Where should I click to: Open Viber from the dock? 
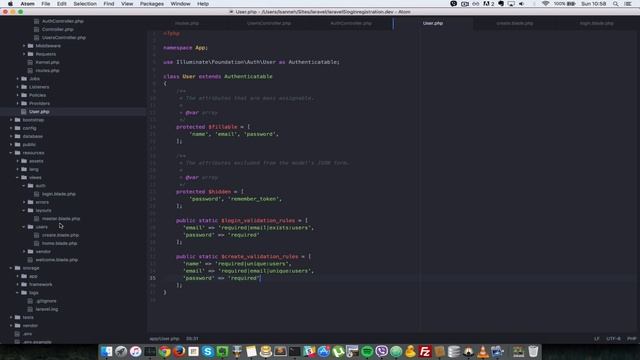click(x=381, y=351)
